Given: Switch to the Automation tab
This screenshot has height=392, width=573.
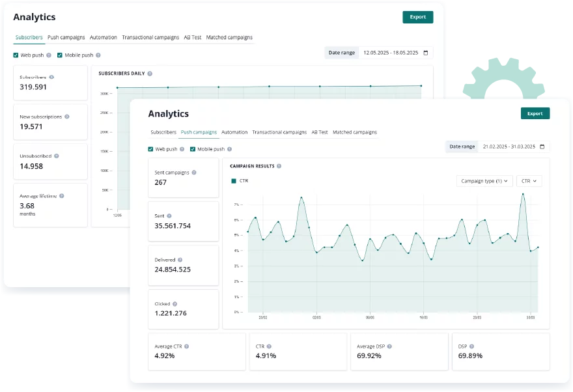Looking at the screenshot, I should coord(234,132).
